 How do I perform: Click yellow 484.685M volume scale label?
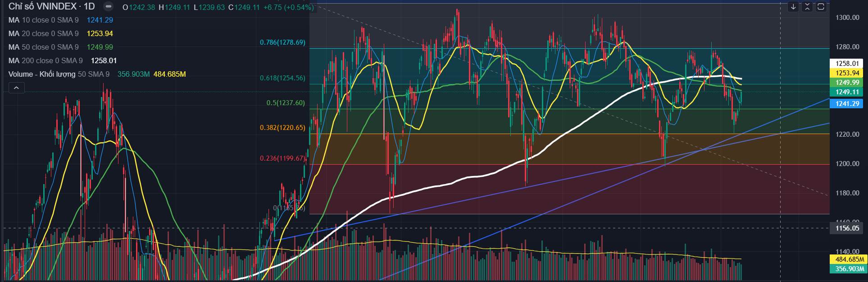pos(848,259)
